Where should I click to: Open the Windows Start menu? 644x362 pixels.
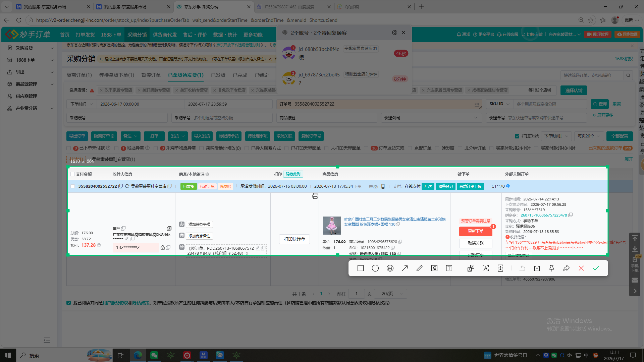8,355
